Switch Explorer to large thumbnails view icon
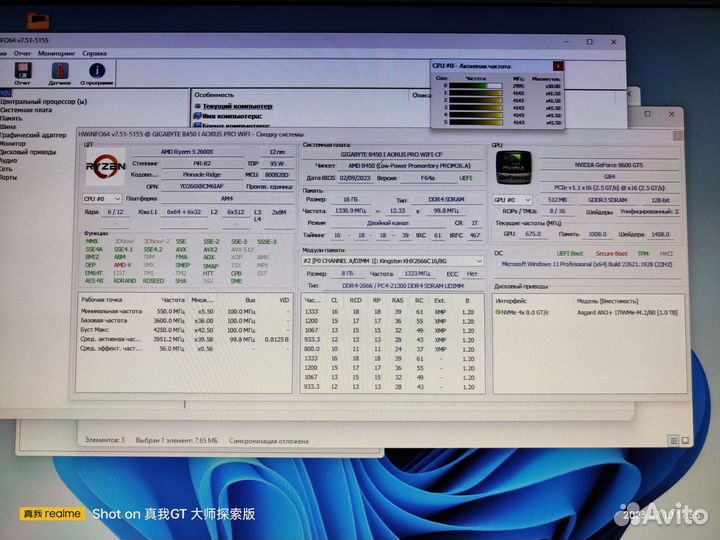The image size is (720, 540). click(x=685, y=440)
